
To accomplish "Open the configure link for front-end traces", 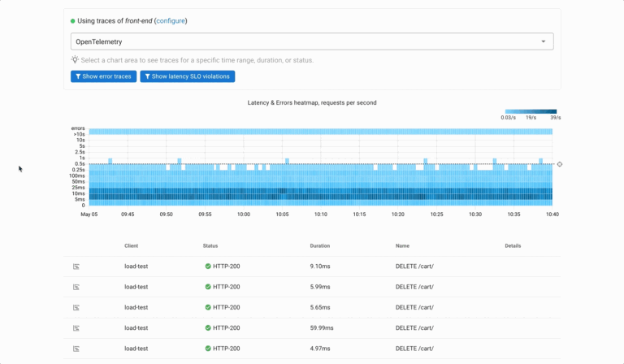I will point(171,21).
